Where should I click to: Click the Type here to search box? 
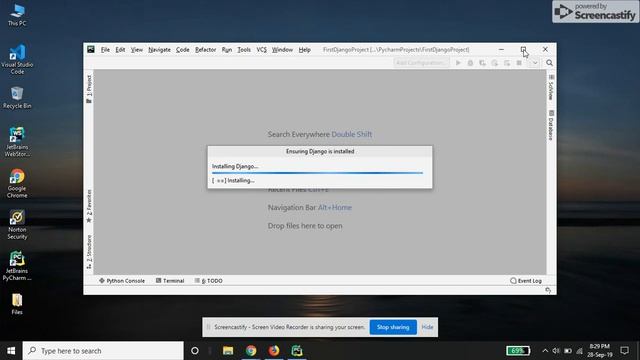[x=103, y=351]
